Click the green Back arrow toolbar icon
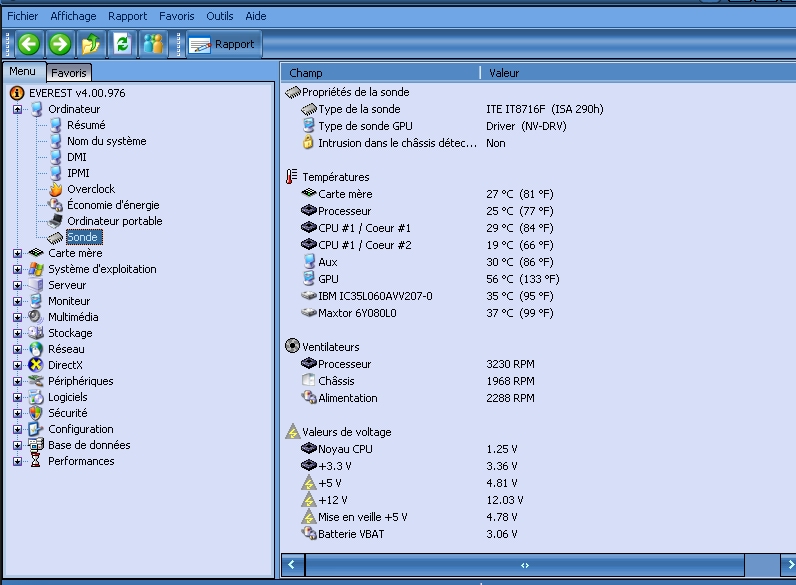This screenshot has width=796, height=585. [29, 44]
